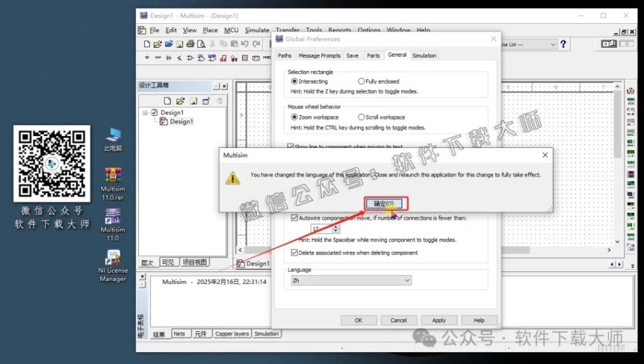Screen dimensions: 644x364
Task: Click the Print Preview magnifier icon
Action: 201,44
